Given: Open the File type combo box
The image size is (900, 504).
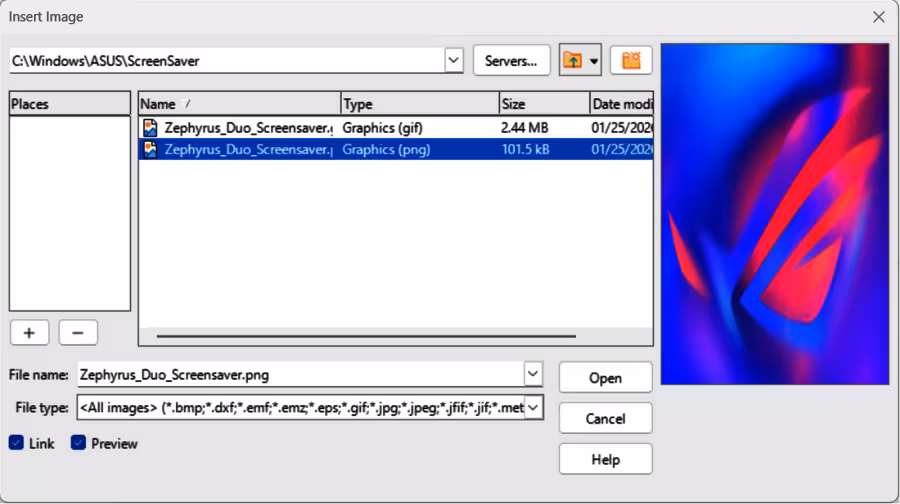Looking at the screenshot, I should [x=310, y=408].
